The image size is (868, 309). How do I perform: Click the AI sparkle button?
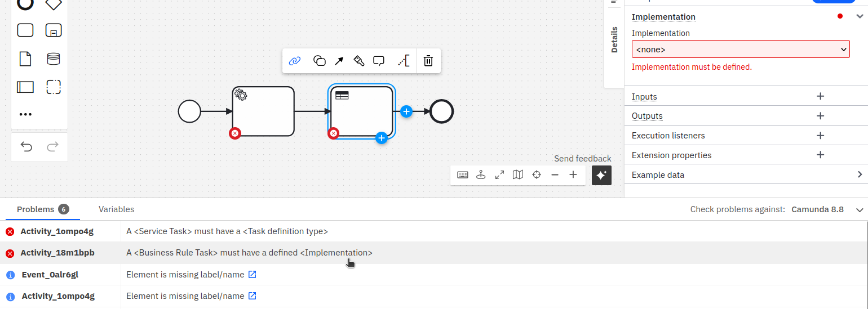tap(601, 175)
